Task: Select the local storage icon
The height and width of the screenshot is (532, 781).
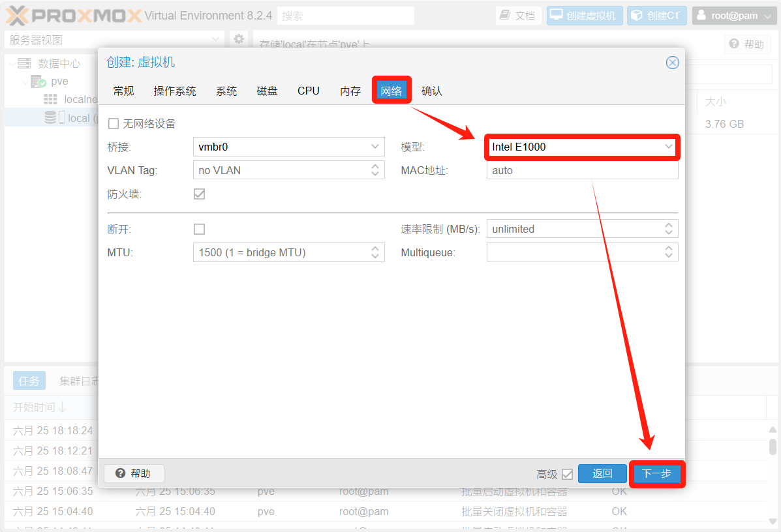Action: coord(50,118)
